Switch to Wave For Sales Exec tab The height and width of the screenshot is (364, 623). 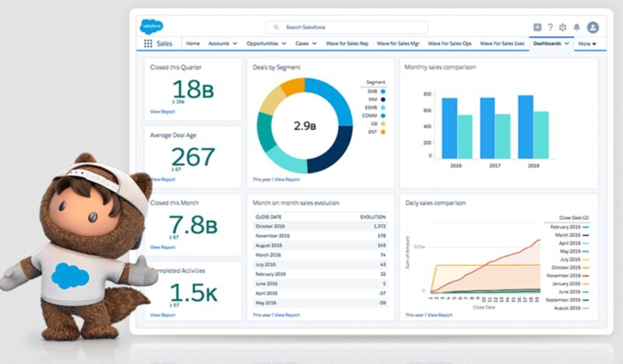click(502, 44)
